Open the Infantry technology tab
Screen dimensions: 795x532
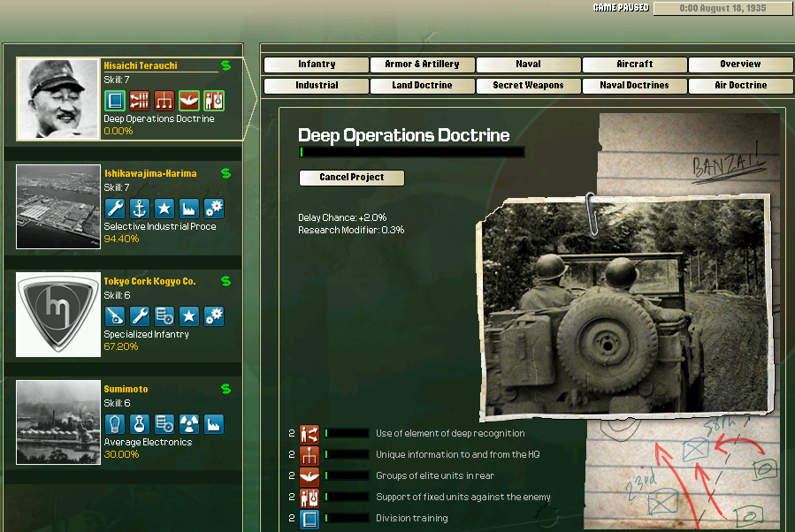(x=317, y=65)
